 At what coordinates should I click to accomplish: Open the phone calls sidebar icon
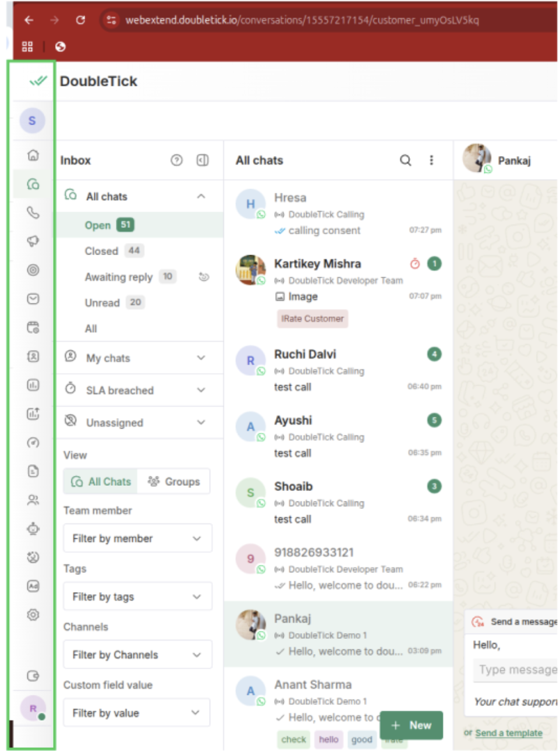(x=33, y=213)
